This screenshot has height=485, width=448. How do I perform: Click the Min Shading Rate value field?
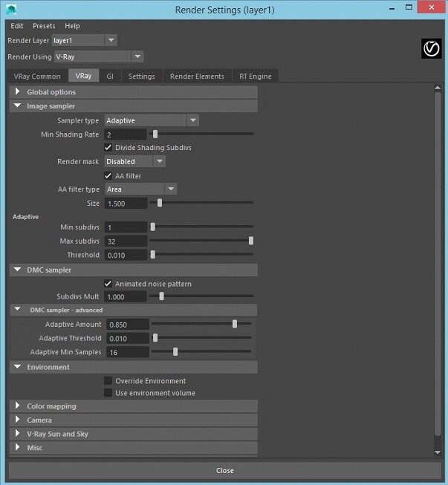126,134
